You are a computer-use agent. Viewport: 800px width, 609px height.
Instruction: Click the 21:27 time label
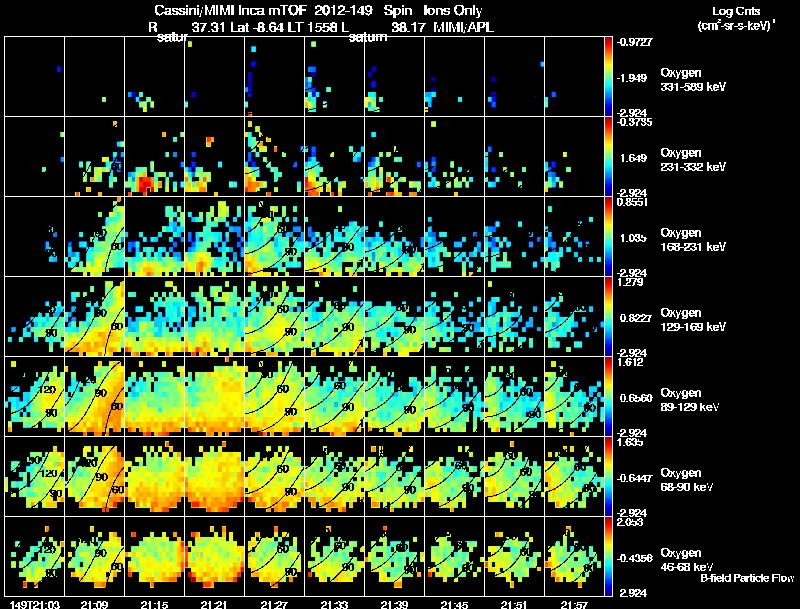point(274,604)
